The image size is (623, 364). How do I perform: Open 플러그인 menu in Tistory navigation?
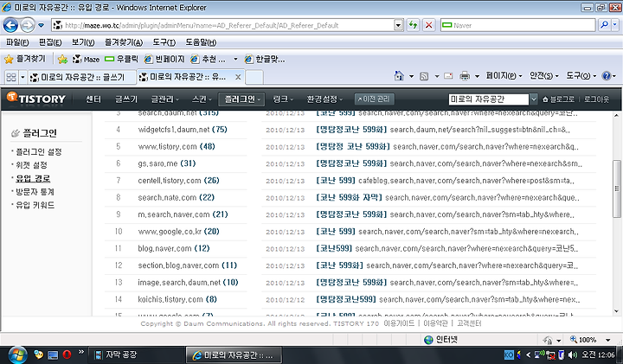[241, 99]
